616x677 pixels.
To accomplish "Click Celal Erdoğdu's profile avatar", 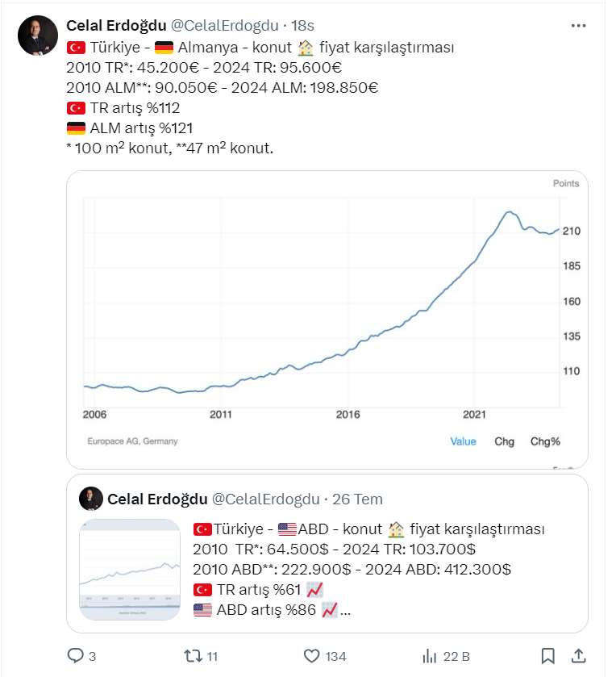I will coord(38,36).
